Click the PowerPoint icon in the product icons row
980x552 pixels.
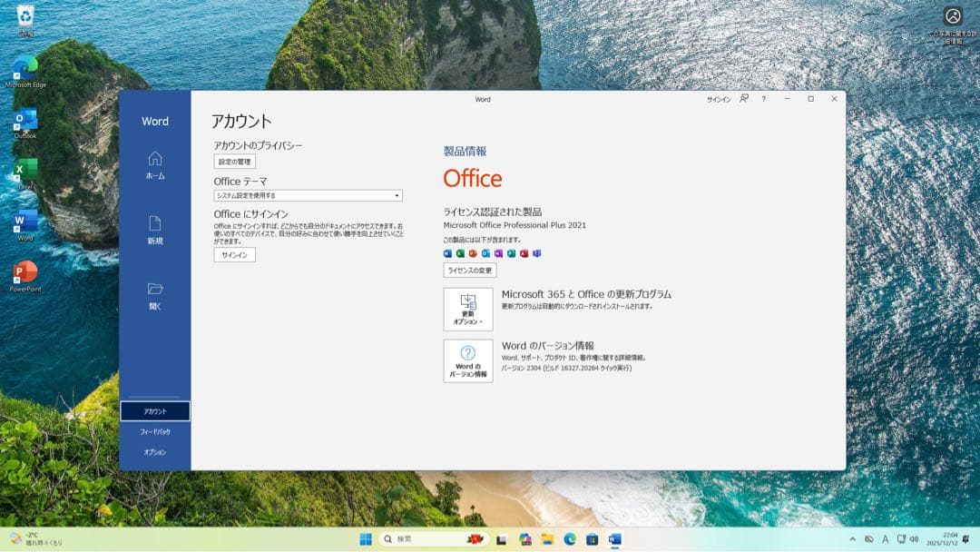pyautogui.click(x=472, y=253)
